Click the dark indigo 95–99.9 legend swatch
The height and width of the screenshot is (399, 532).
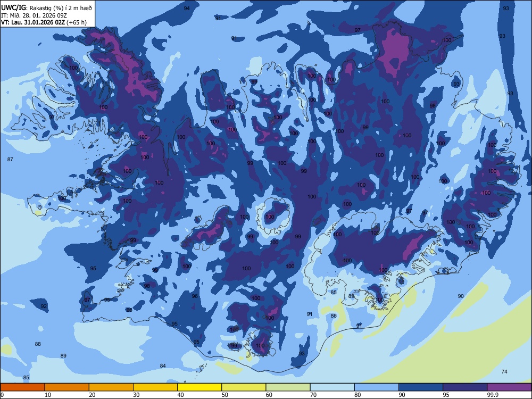coord(465,387)
